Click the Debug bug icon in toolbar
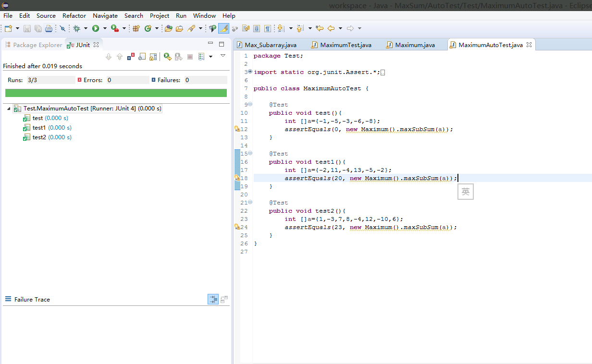 (x=76, y=29)
